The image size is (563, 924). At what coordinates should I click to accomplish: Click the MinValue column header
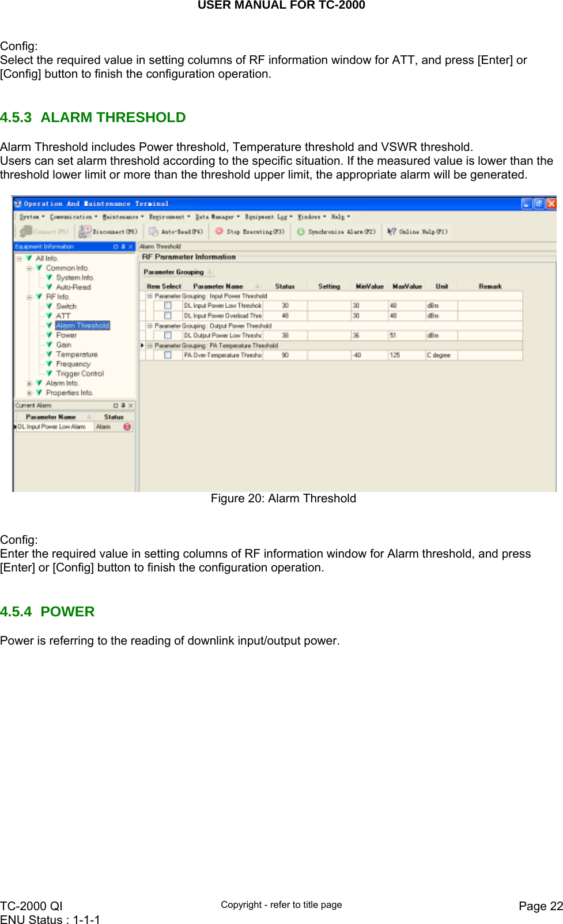coord(369,286)
